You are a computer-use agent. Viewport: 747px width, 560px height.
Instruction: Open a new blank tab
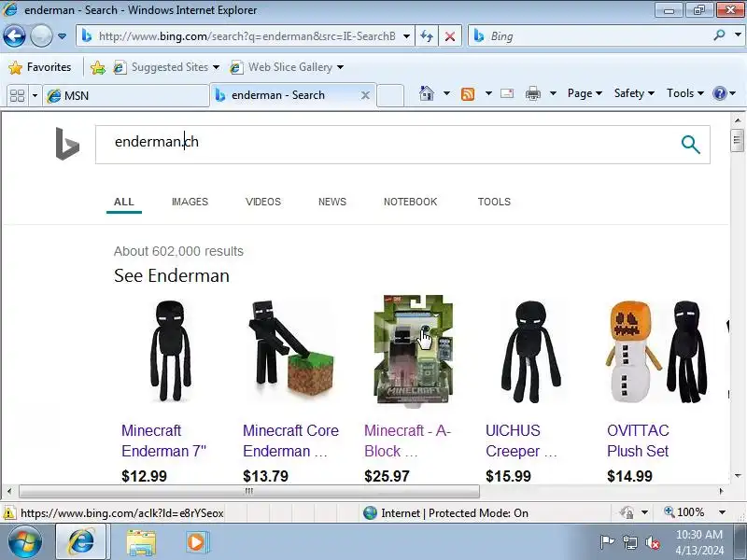tap(390, 96)
